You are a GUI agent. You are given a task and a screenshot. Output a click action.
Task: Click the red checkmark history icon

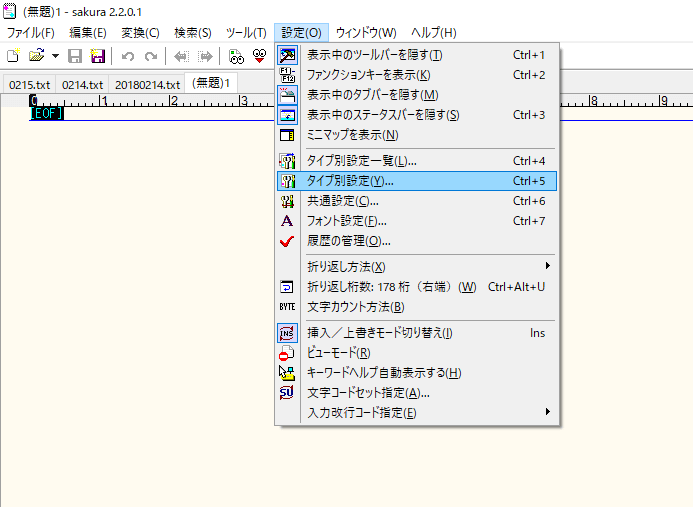coord(287,241)
